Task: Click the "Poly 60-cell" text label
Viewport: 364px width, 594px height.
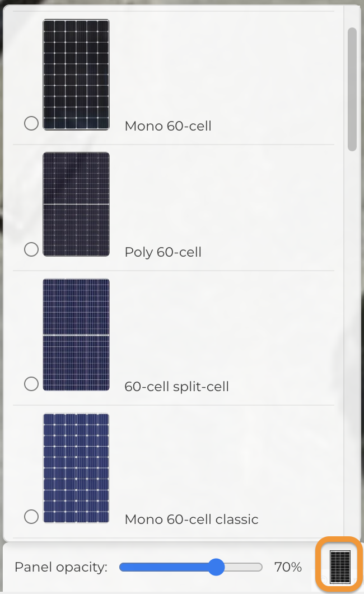Action: (x=163, y=252)
